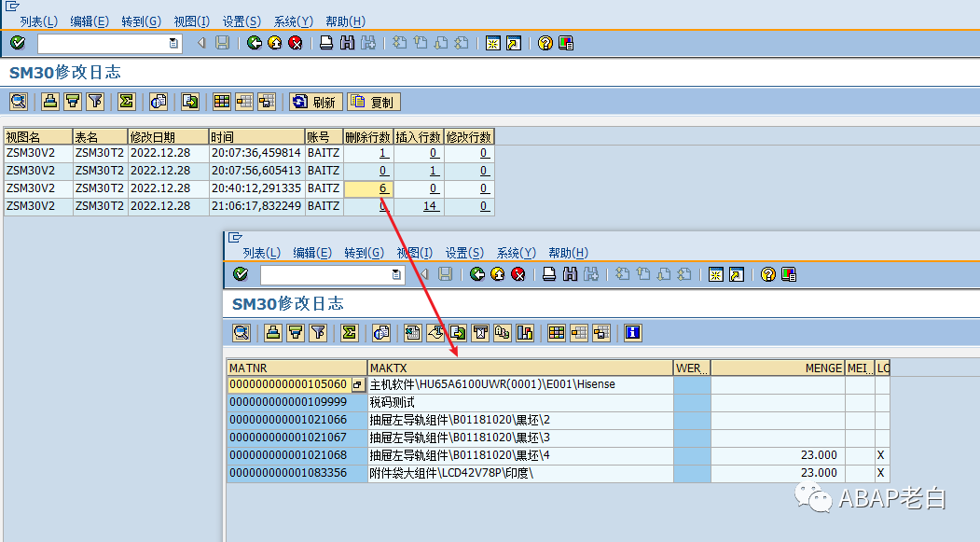This screenshot has width=980, height=542.
Task: Click Help question mark icon in top window
Action: (545, 43)
